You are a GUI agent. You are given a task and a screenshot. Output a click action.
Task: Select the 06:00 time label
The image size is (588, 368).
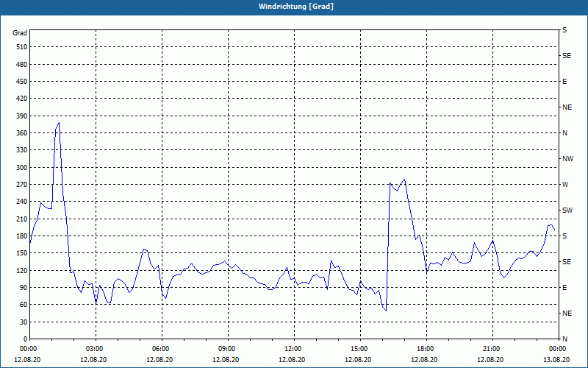coord(162,349)
